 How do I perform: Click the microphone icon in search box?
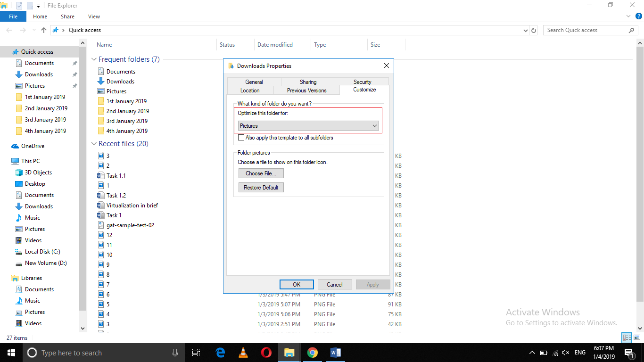click(x=175, y=353)
